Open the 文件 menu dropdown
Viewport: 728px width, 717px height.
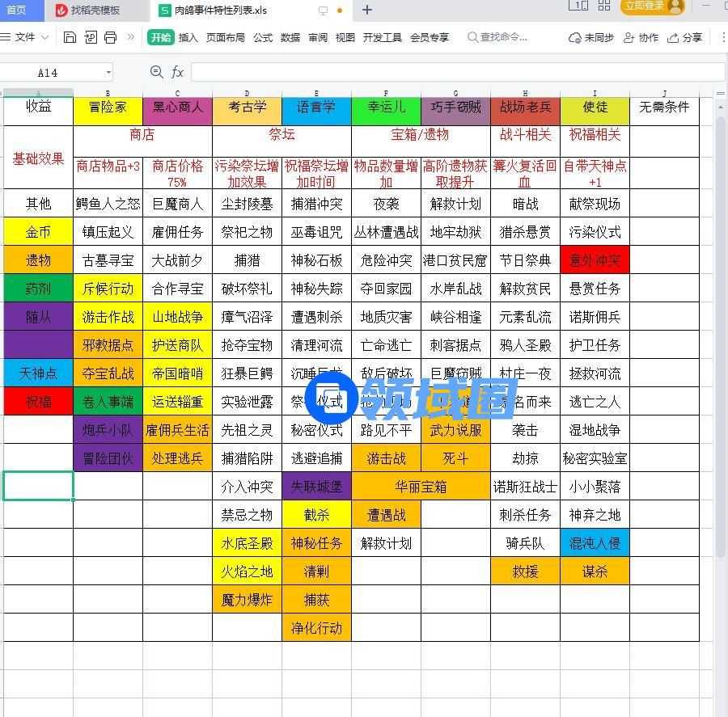(26, 37)
